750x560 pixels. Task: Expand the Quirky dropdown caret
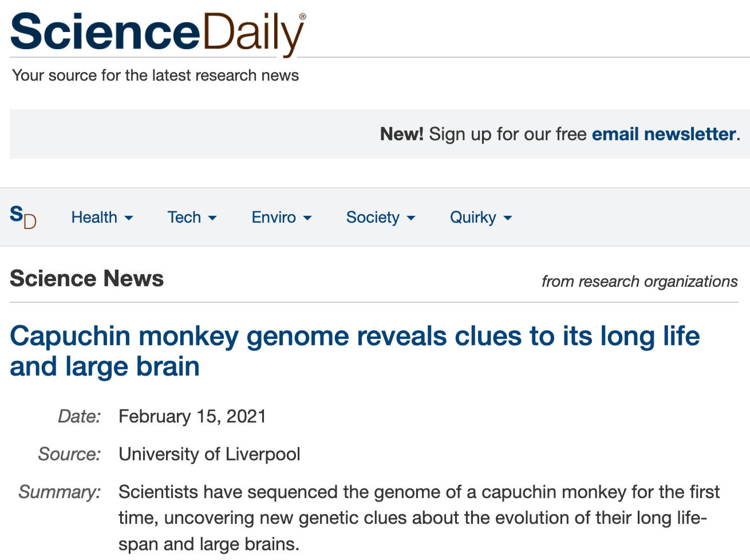508,218
